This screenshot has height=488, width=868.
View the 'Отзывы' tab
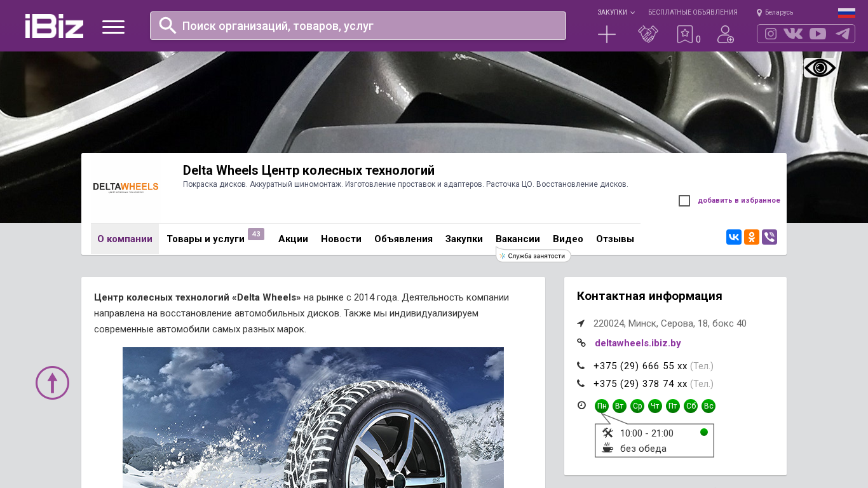(x=615, y=239)
